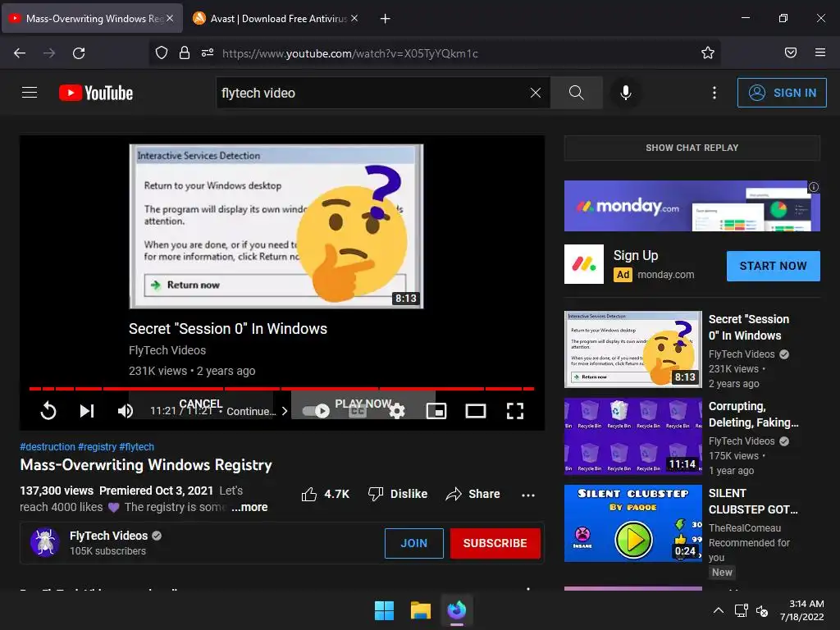Open the #registry hashtag
Viewport: 840px width, 630px height.
pos(97,447)
